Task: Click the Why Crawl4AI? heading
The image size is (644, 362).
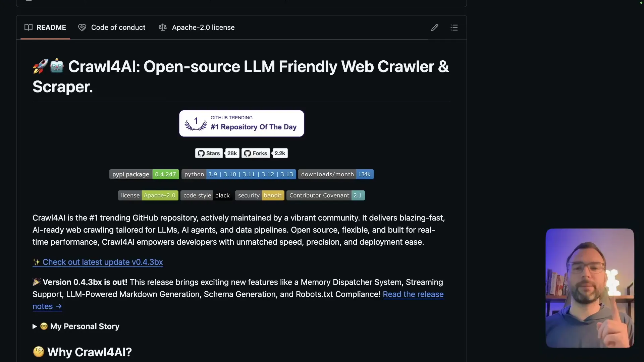Action: tap(82, 352)
